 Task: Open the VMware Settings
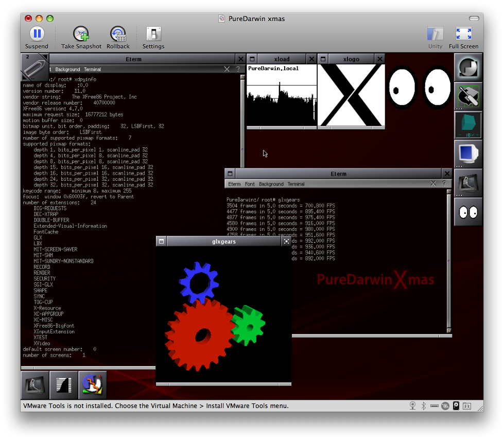[153, 35]
